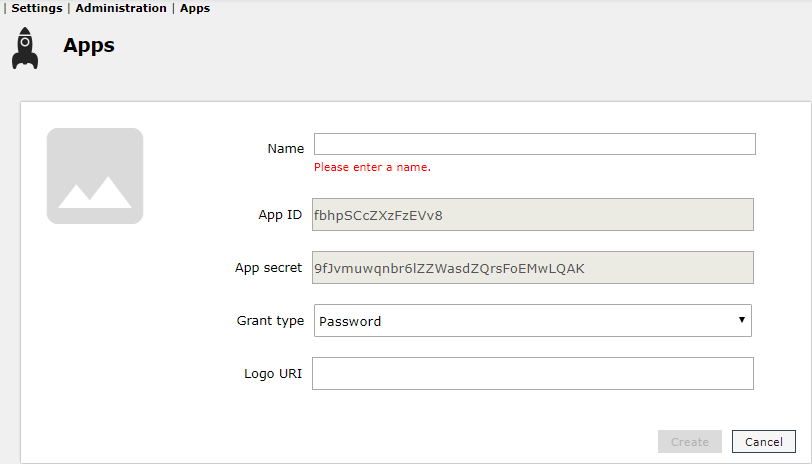Click the Apps page heading

(x=89, y=46)
